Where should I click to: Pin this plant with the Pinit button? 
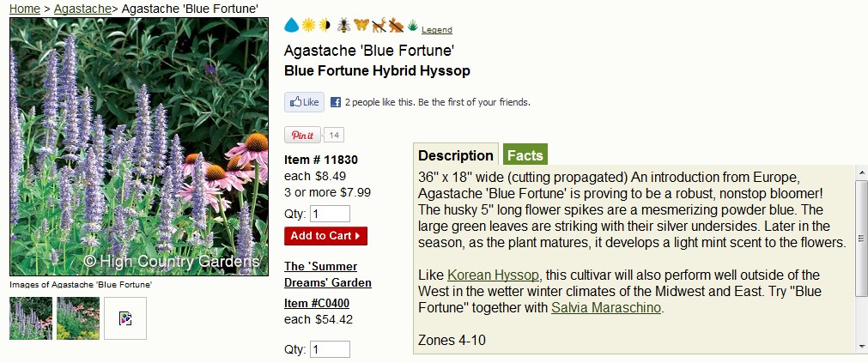[303, 135]
